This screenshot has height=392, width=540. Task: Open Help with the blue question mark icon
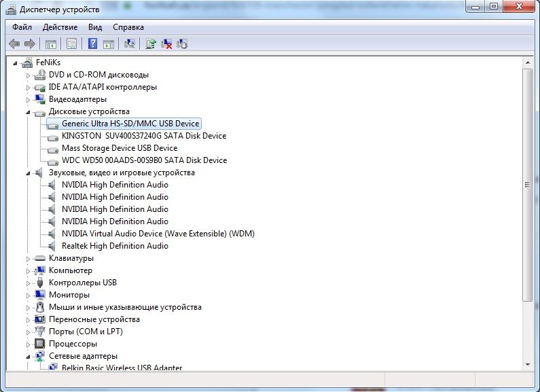tap(92, 43)
